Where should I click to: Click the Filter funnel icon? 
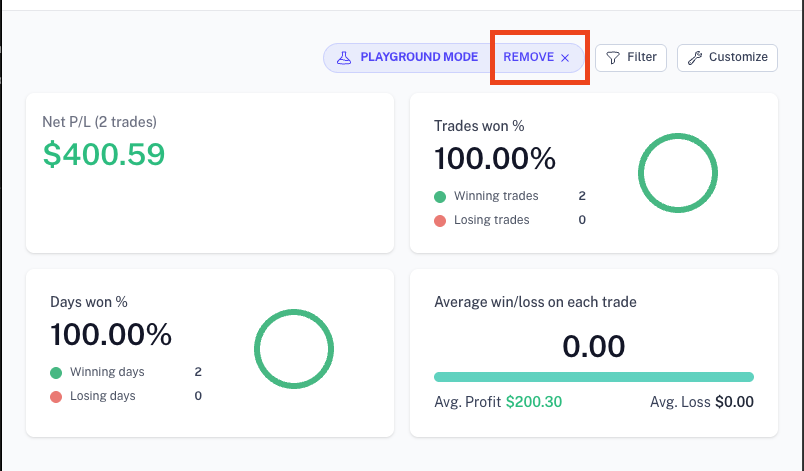(x=613, y=57)
